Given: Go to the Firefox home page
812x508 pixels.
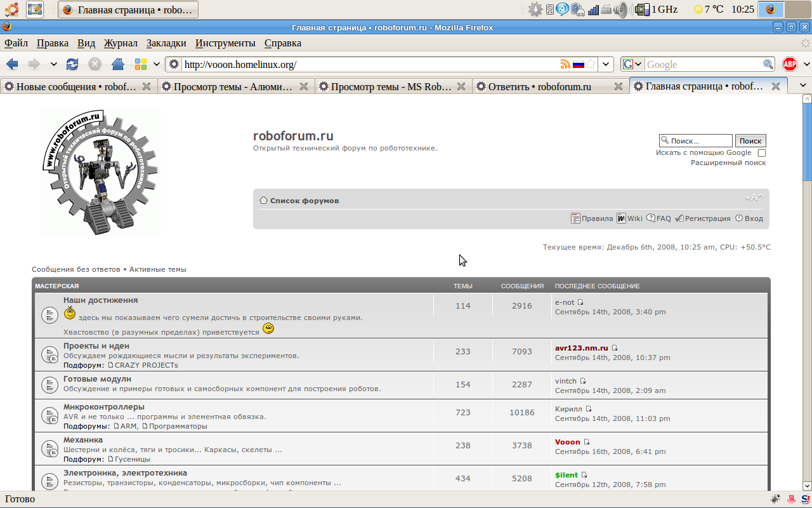Looking at the screenshot, I should pos(117,64).
